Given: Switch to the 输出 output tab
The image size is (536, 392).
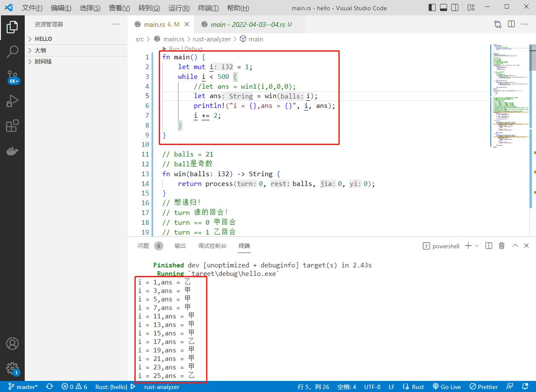Looking at the screenshot, I should coord(180,246).
